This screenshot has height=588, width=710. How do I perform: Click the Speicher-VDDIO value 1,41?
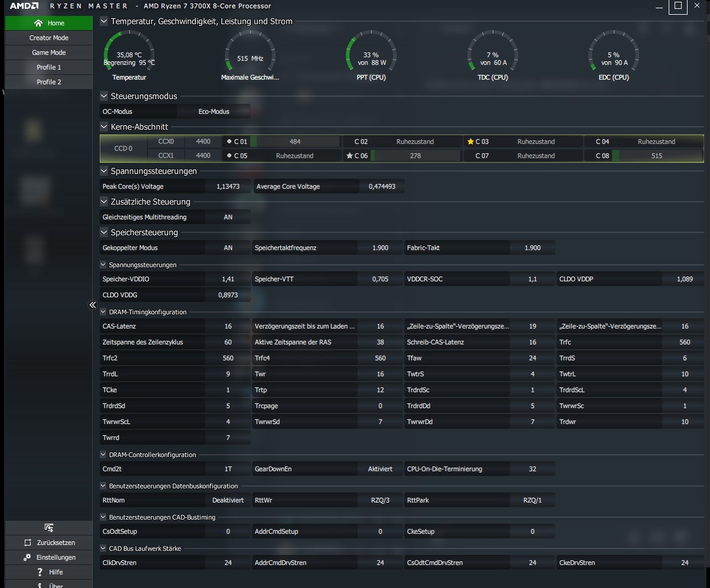228,279
